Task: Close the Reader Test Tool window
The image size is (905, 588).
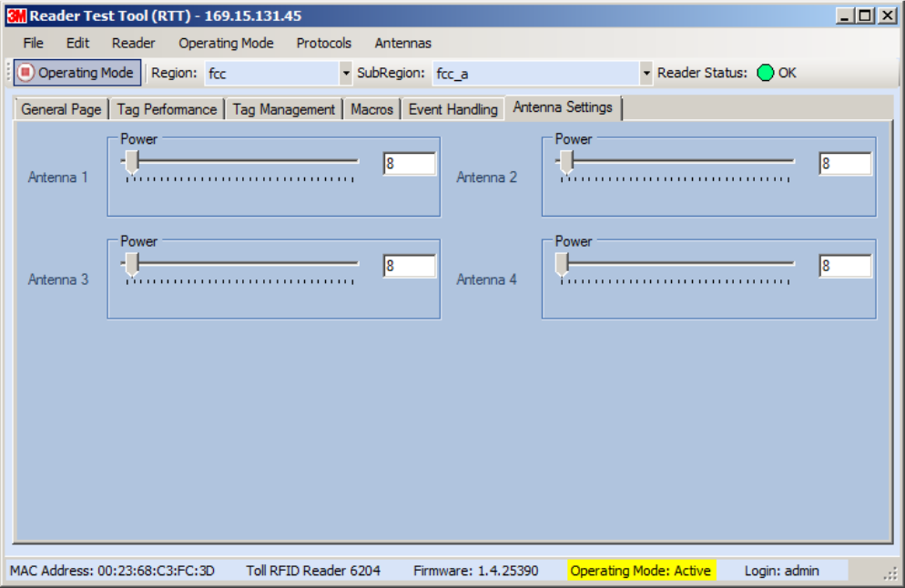Action: tap(887, 15)
